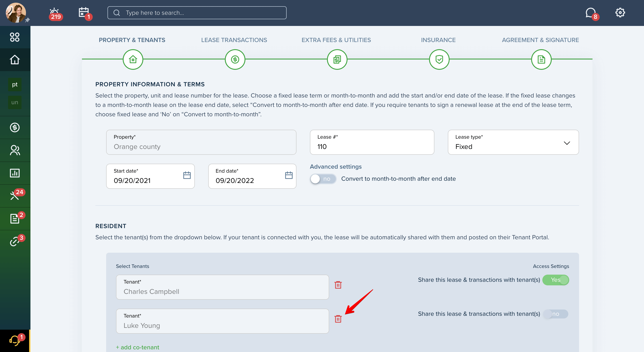Open the people contacts sidebar icon

pyautogui.click(x=15, y=150)
